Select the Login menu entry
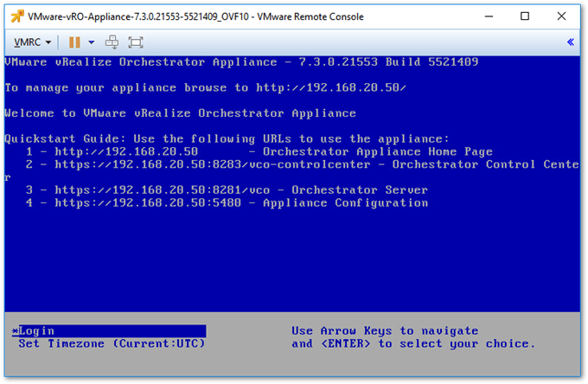The image size is (588, 384). pyautogui.click(x=109, y=330)
